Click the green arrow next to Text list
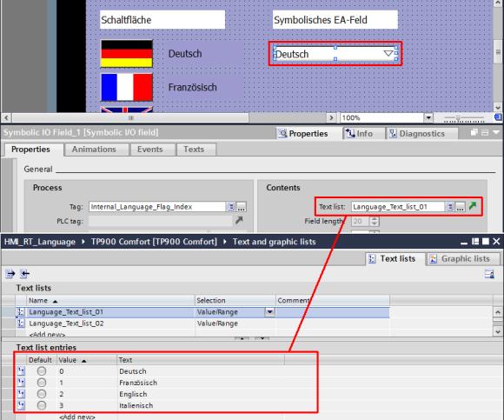 coord(473,206)
